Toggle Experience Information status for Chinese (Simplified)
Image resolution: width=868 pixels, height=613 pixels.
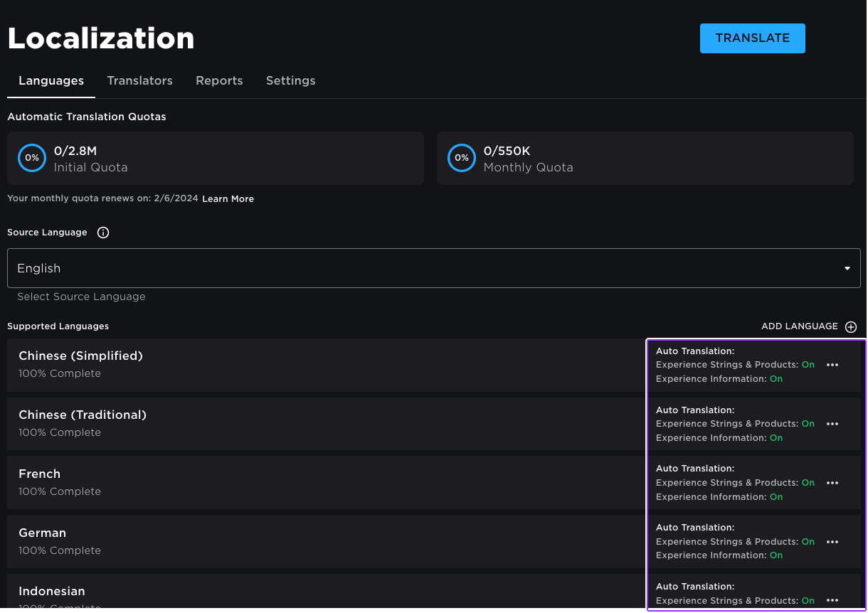(776, 379)
